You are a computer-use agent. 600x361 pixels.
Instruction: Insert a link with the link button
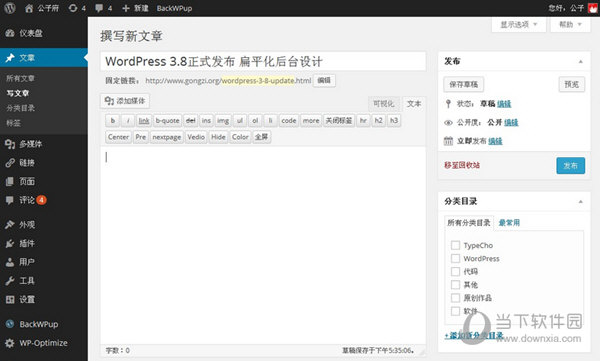pos(144,121)
